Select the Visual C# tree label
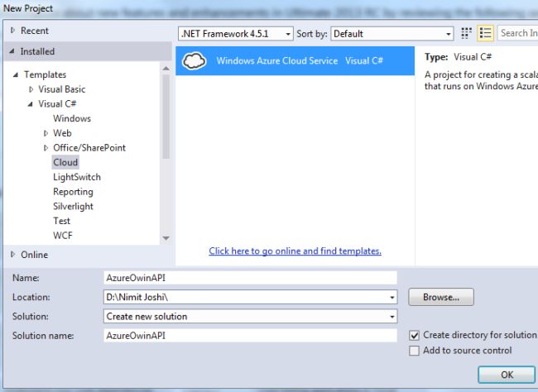Screen dimensions: 538x392 click(57, 104)
